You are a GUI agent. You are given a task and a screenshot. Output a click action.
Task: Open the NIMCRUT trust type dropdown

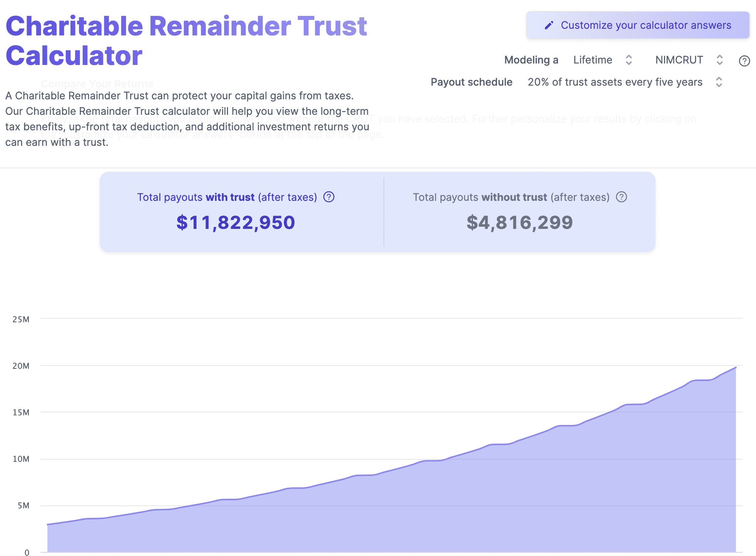click(679, 60)
